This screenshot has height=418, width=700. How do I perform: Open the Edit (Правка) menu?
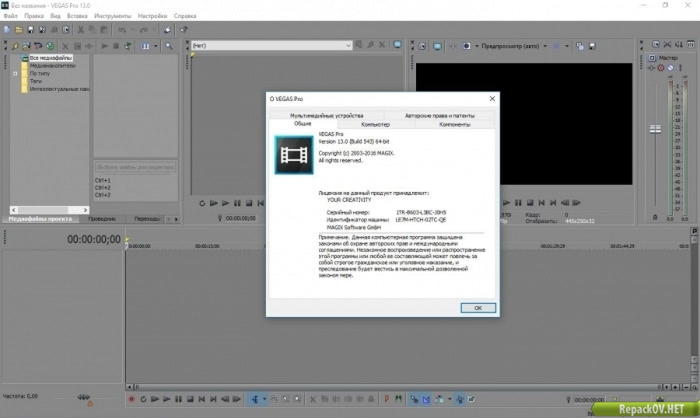(34, 16)
